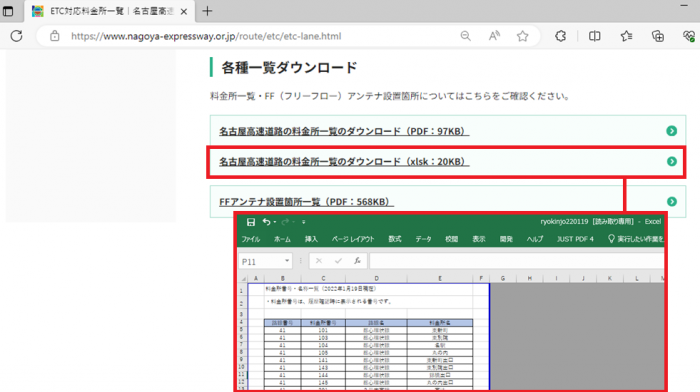Image resolution: width=700 pixels, height=392 pixels.
Task: Open FFアンテナ設置箇所一覧 PDF link
Action: point(306,202)
